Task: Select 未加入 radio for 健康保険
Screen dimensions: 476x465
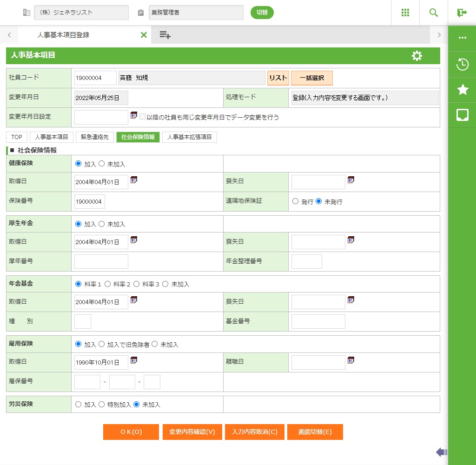Action: click(x=102, y=164)
